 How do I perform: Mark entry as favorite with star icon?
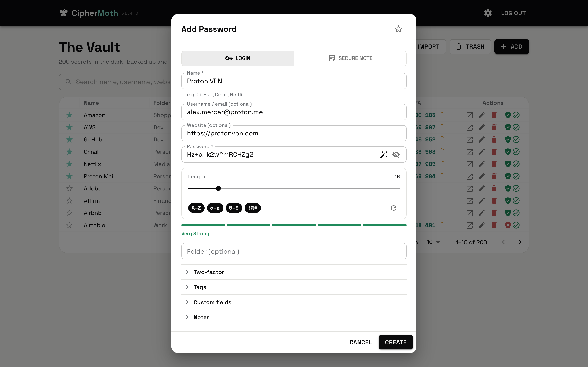399,29
